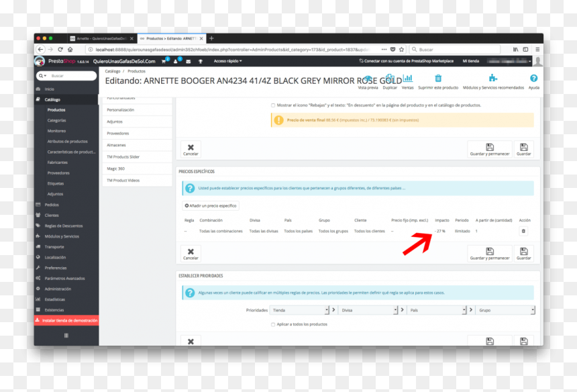Check Aplicar a todos los productos
The width and height of the screenshot is (577, 392).
(273, 325)
